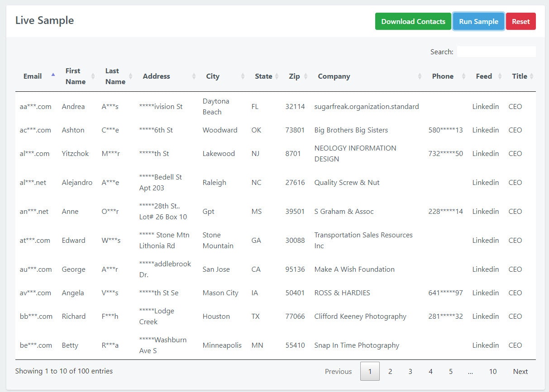The width and height of the screenshot is (549, 392).
Task: Click inside the Search field
Action: 496,51
